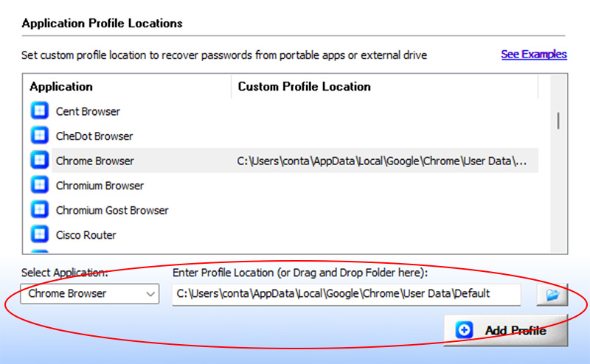Viewport: 590px width, 364px height.
Task: Click the Chromium Gost Browser icon
Action: 40,210
